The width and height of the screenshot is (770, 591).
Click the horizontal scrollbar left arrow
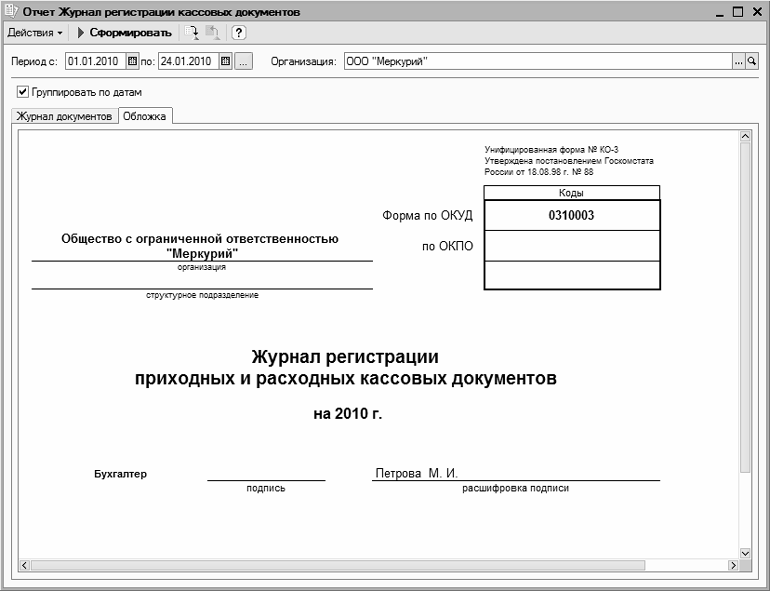(24, 566)
